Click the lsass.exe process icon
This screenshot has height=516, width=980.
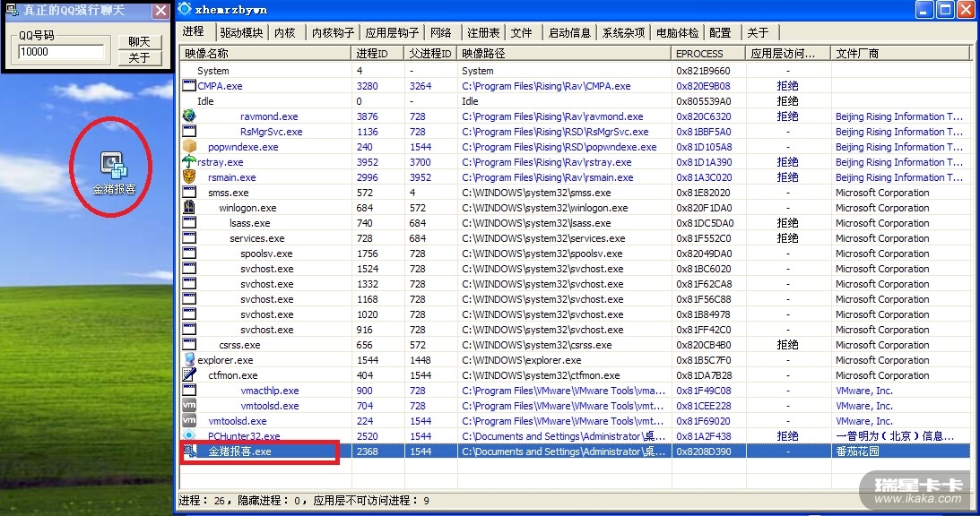tap(189, 222)
